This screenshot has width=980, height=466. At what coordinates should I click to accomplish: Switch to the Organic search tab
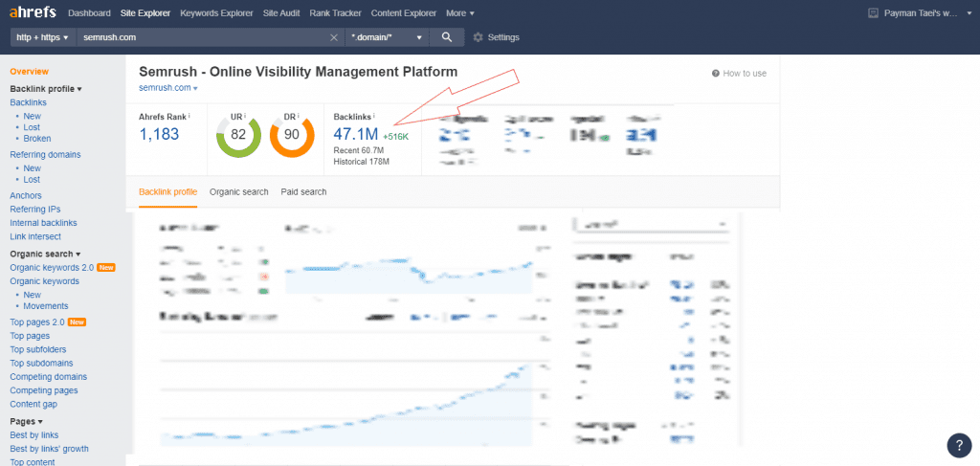point(238,191)
